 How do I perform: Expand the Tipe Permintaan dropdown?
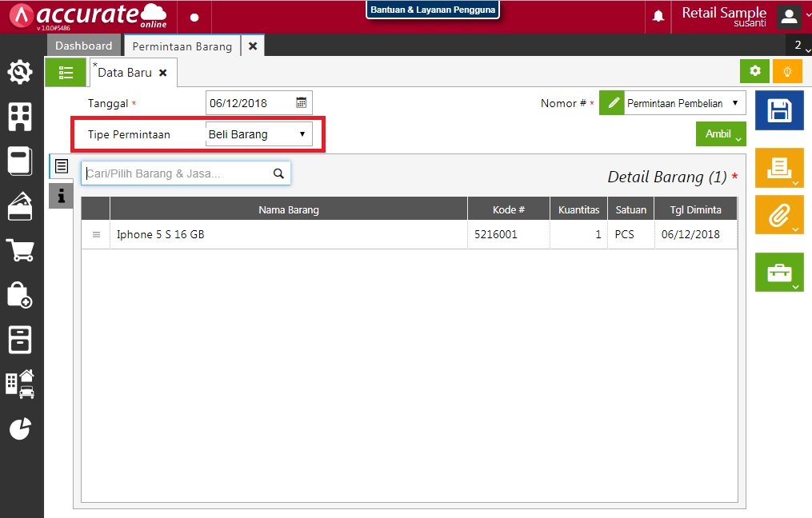pos(258,134)
